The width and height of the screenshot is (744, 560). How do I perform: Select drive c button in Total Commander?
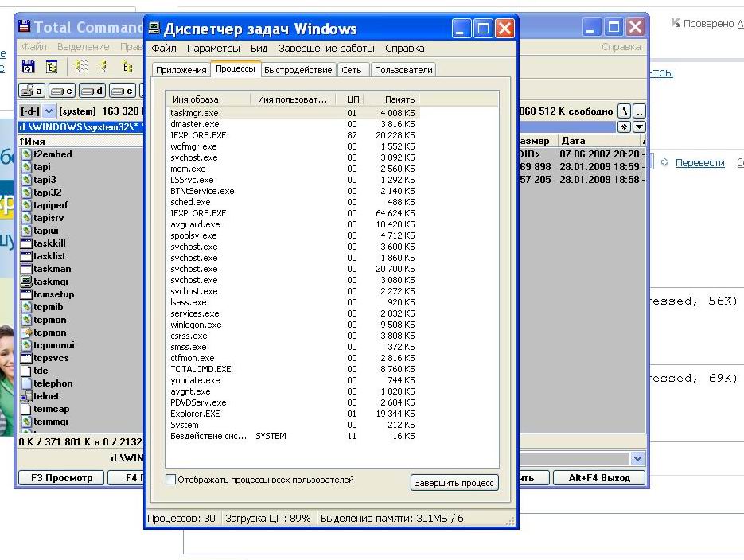62,90
